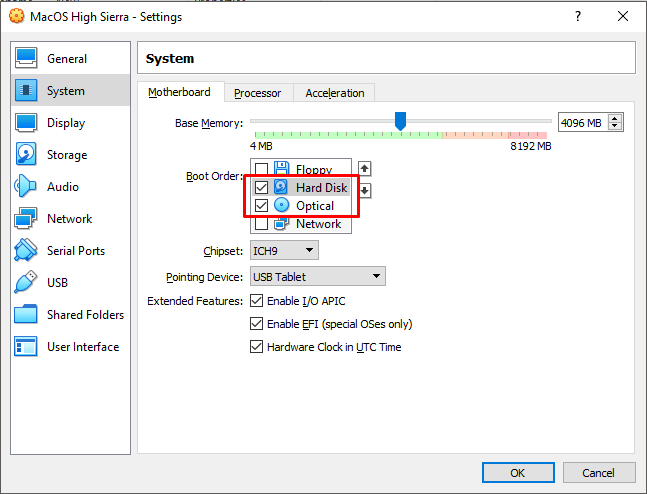Uncheck Enable EFI (special OSes only)
This screenshot has width=647, height=494.
click(x=257, y=324)
